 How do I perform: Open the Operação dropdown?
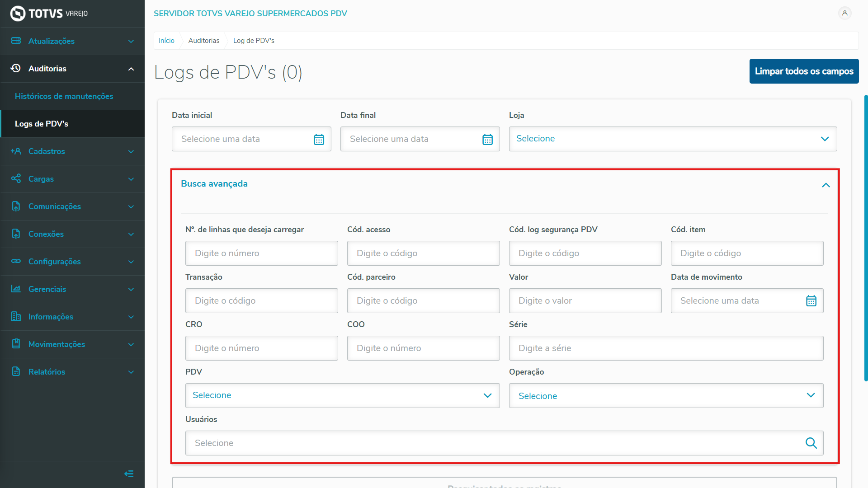(666, 395)
